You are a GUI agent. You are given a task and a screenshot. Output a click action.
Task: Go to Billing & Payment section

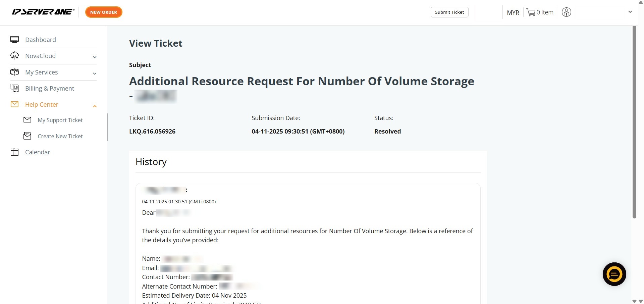[50, 88]
